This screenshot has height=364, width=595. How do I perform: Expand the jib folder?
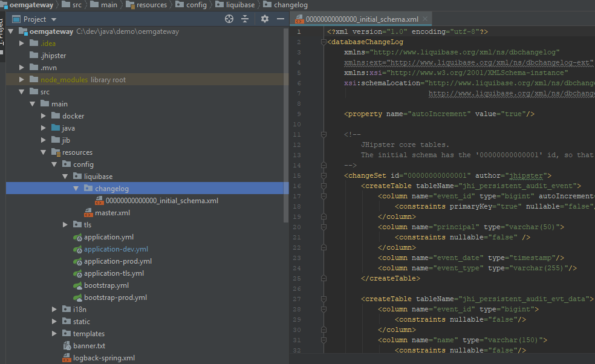pos(44,140)
